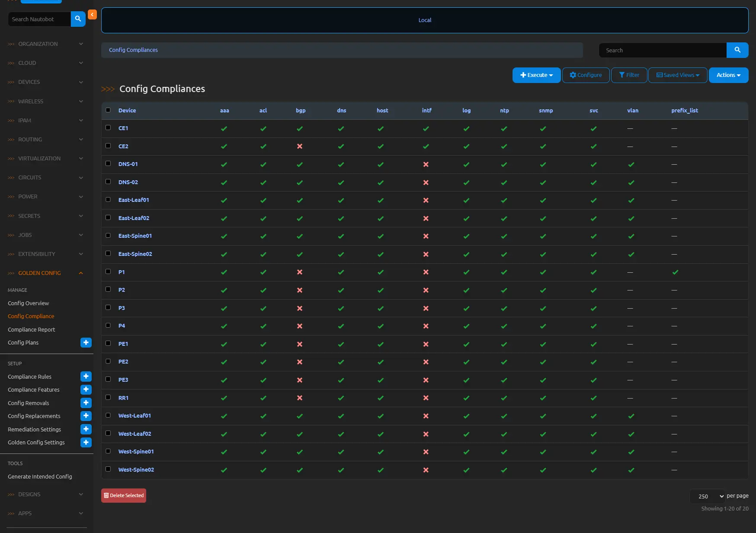Screen dimensions: 756x533
Task: Open Compliance Report in the sidebar
Action: pyautogui.click(x=32, y=329)
